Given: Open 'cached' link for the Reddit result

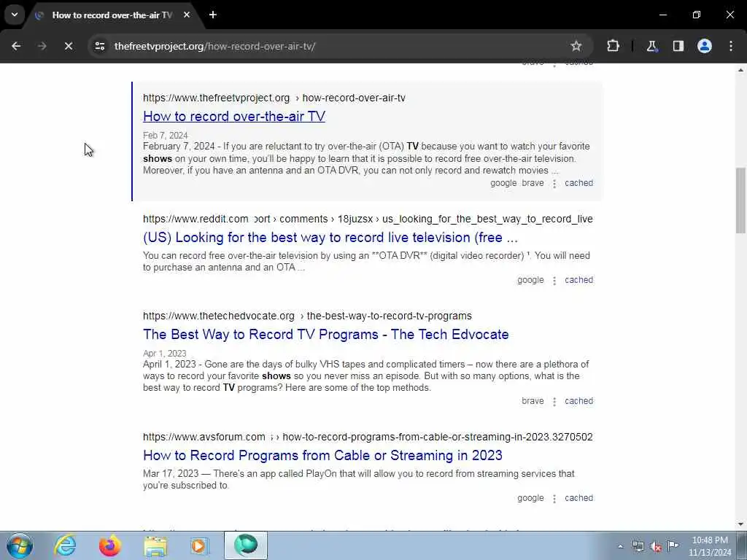Looking at the screenshot, I should click(x=578, y=280).
